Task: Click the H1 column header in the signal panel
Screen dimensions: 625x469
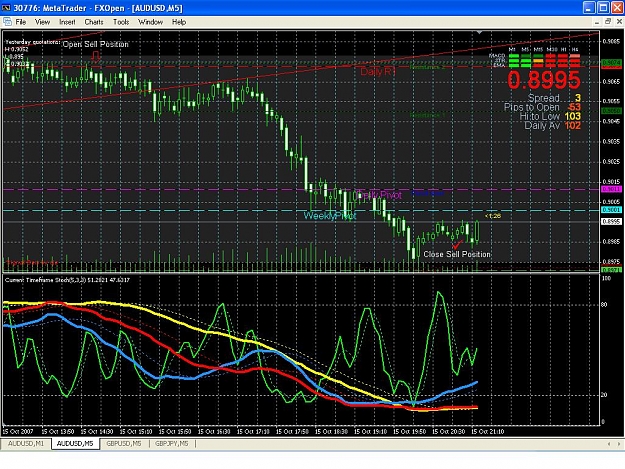Action: point(564,49)
